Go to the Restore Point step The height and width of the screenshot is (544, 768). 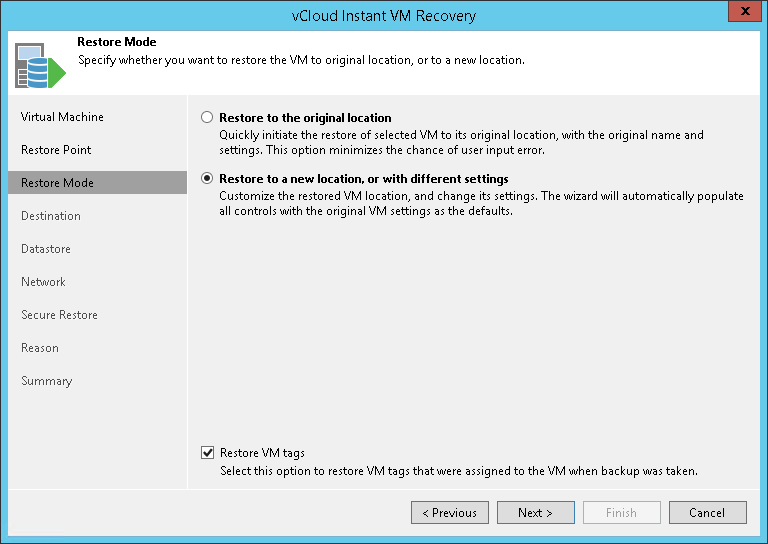pyautogui.click(x=56, y=150)
